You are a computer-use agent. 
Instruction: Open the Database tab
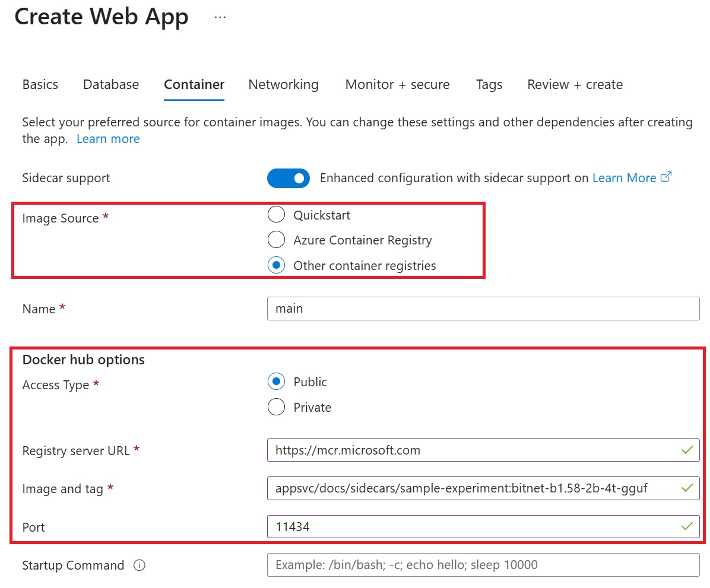tap(111, 85)
